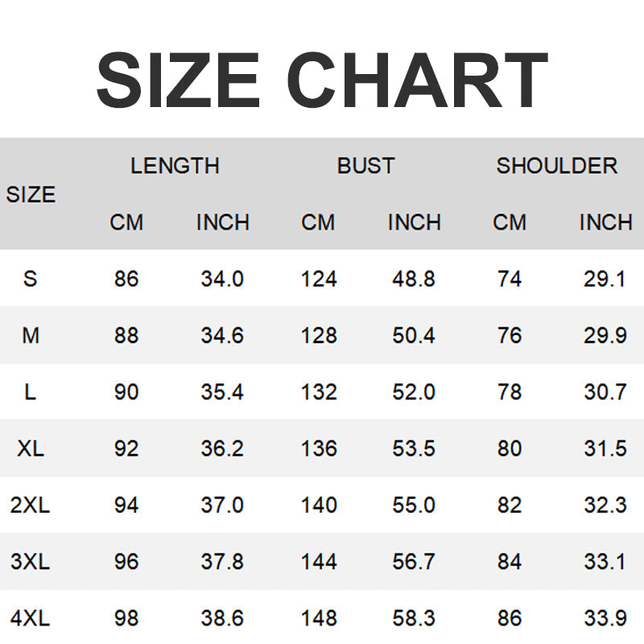Viewport: 644px width, 644px height.
Task: Click the BUST column header
Action: click(x=366, y=166)
